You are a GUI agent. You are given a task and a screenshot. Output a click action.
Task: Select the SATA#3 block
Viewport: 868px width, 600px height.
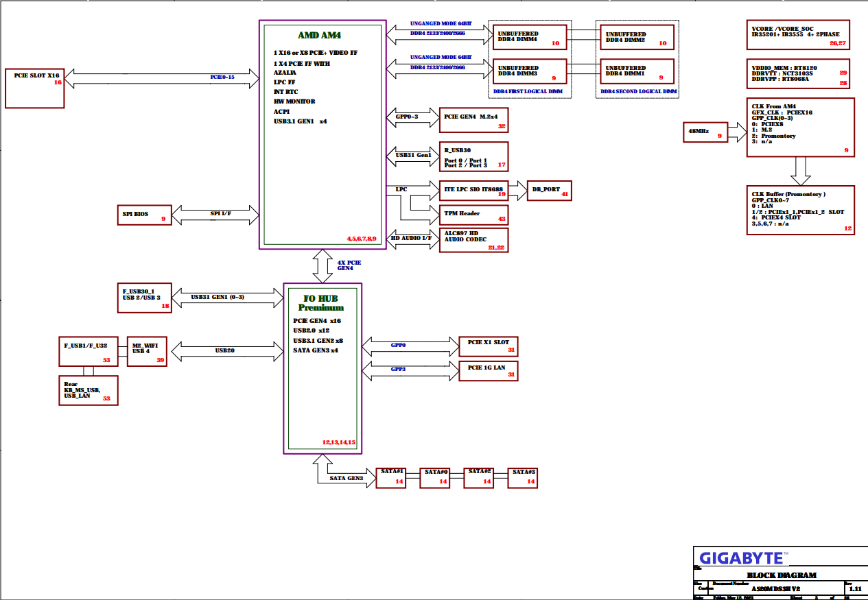coord(523,478)
